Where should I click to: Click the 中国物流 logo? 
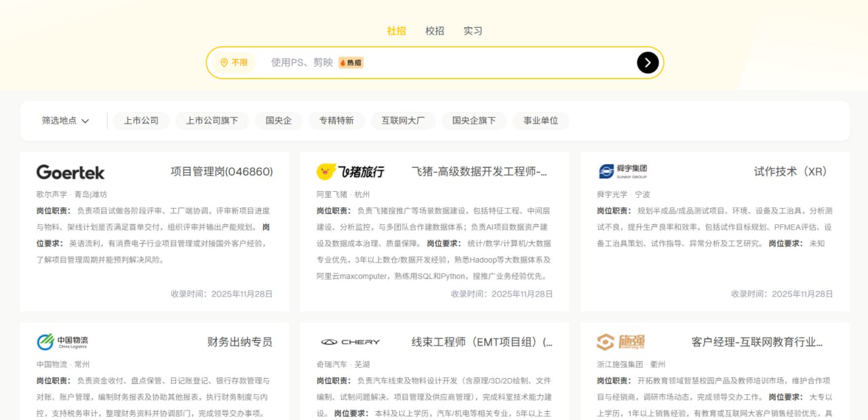(63, 342)
